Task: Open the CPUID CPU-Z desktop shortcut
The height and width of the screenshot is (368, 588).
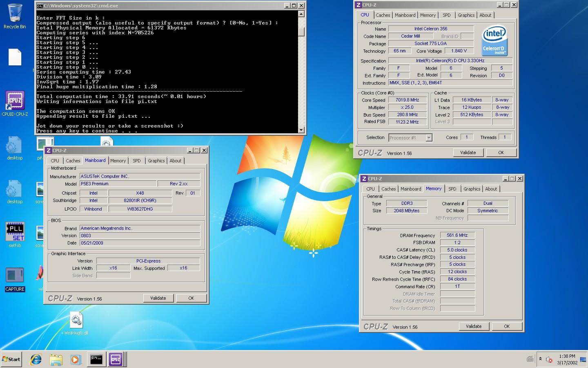Action: pyautogui.click(x=15, y=103)
